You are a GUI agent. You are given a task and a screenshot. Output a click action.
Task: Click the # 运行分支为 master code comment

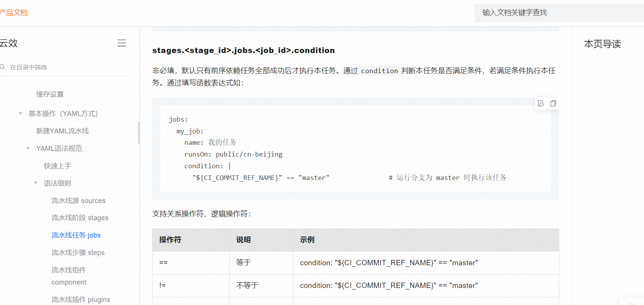pyautogui.click(x=448, y=178)
